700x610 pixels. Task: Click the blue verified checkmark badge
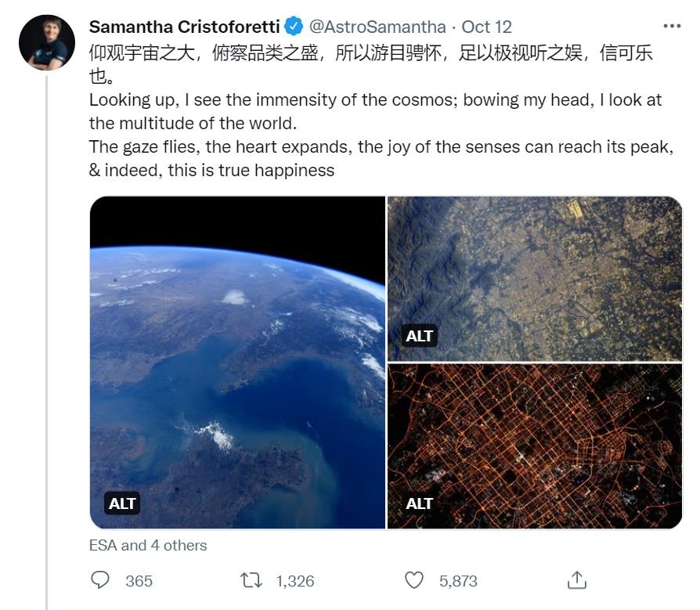click(294, 27)
